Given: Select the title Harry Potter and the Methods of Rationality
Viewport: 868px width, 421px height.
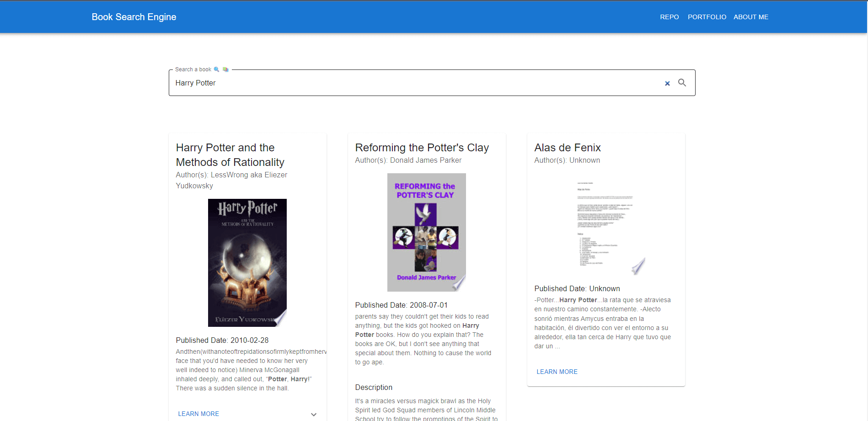Looking at the screenshot, I should click(230, 155).
